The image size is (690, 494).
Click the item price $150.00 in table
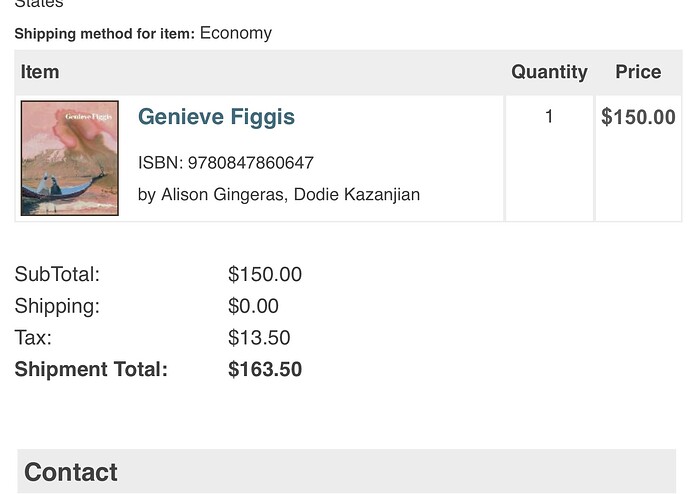pyautogui.click(x=638, y=117)
